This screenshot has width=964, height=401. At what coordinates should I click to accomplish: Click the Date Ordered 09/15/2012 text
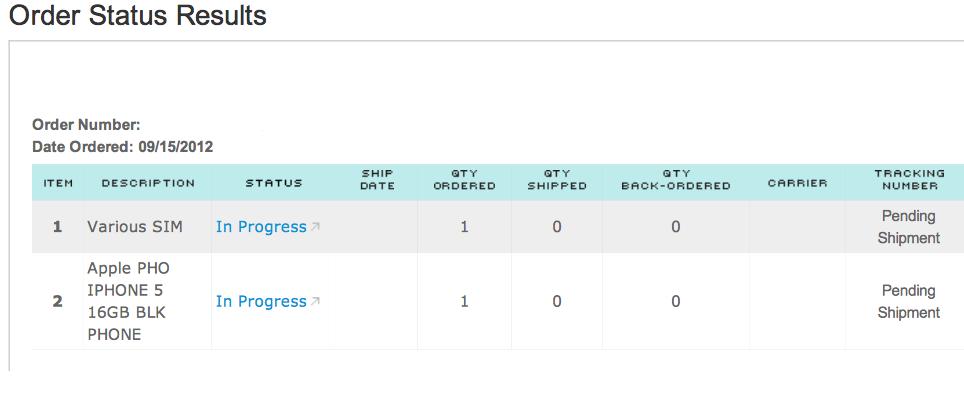point(122,147)
